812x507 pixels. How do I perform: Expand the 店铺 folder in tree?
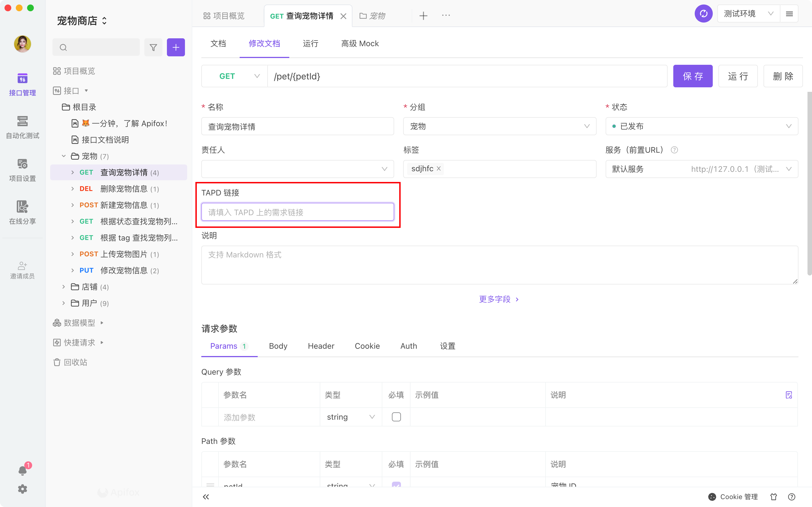(x=63, y=287)
